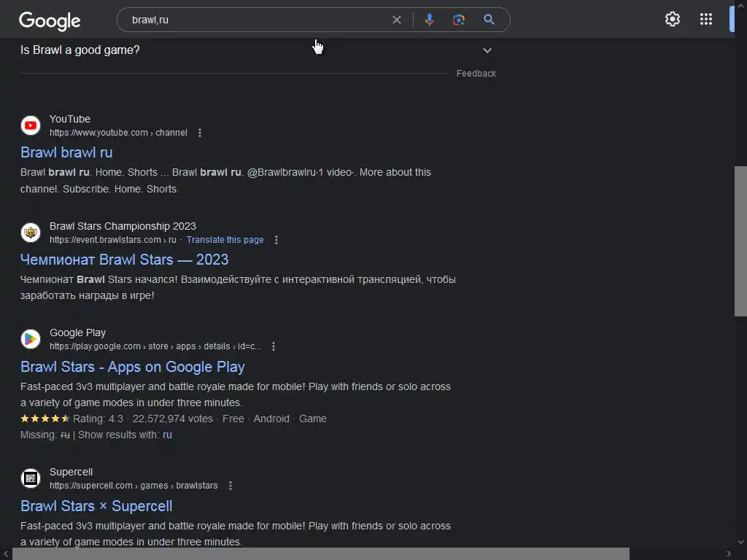Click the magnifying glass search button
747x560 pixels.
pos(489,20)
